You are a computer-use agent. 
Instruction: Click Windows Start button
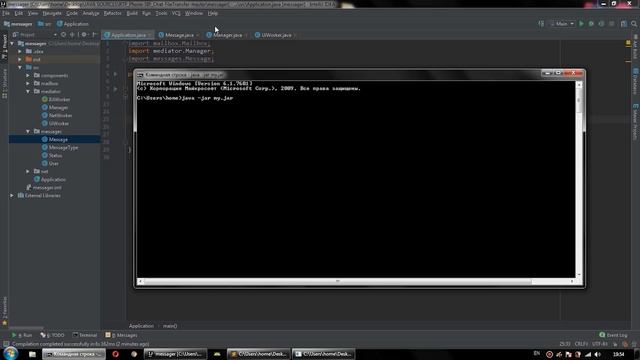(10, 354)
